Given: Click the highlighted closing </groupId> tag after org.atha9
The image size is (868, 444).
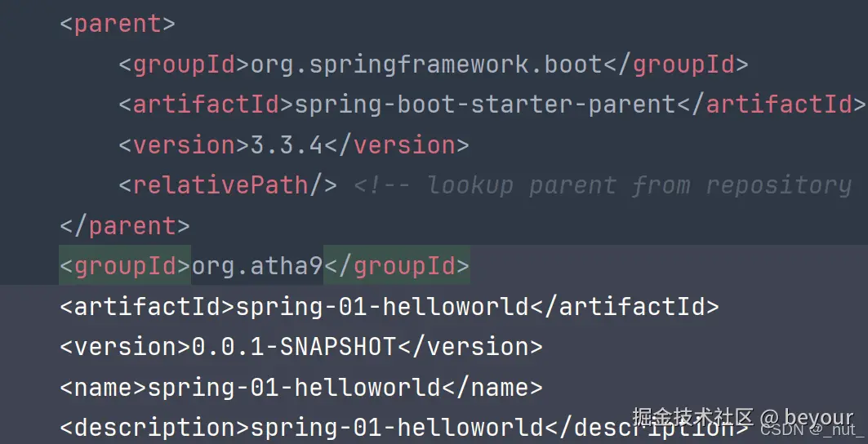Looking at the screenshot, I should 396,266.
